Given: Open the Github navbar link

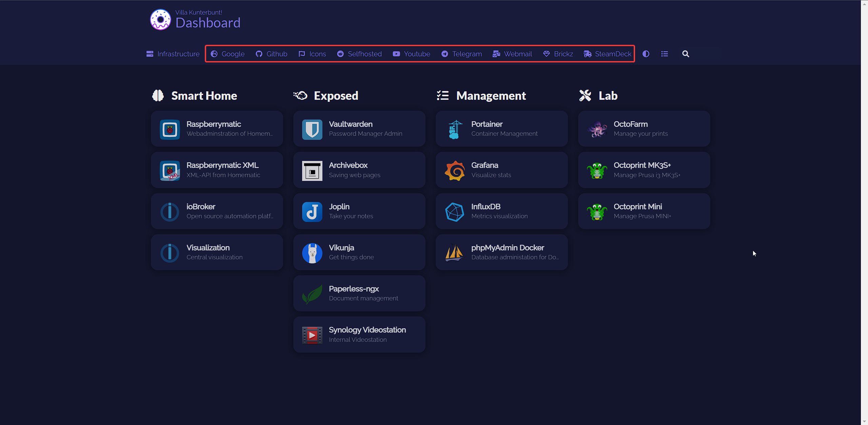Looking at the screenshot, I should (272, 54).
